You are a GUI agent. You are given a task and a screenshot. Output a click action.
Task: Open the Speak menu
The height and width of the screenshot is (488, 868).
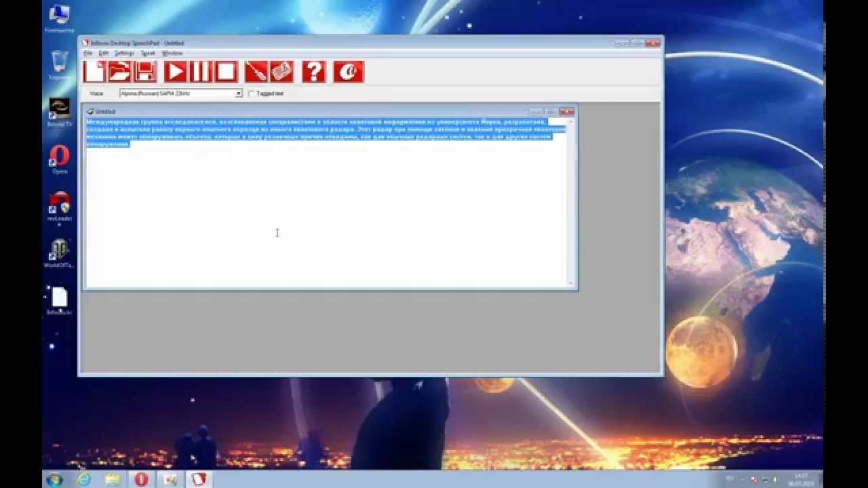coord(148,53)
